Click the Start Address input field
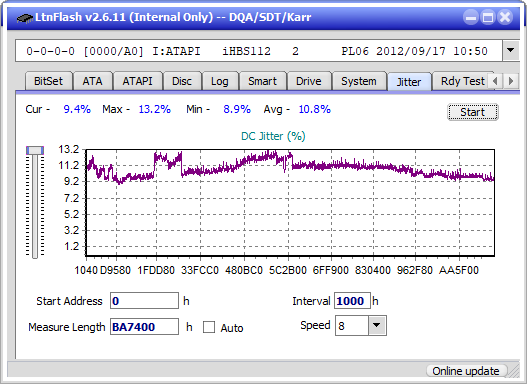527x384 pixels. click(x=145, y=300)
